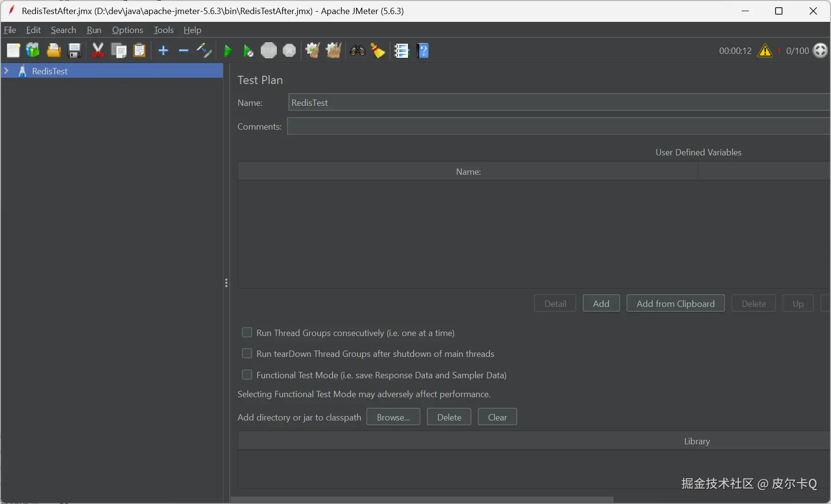This screenshot has width=831, height=504.
Task: Click the red error count number
Action: [x=779, y=50]
